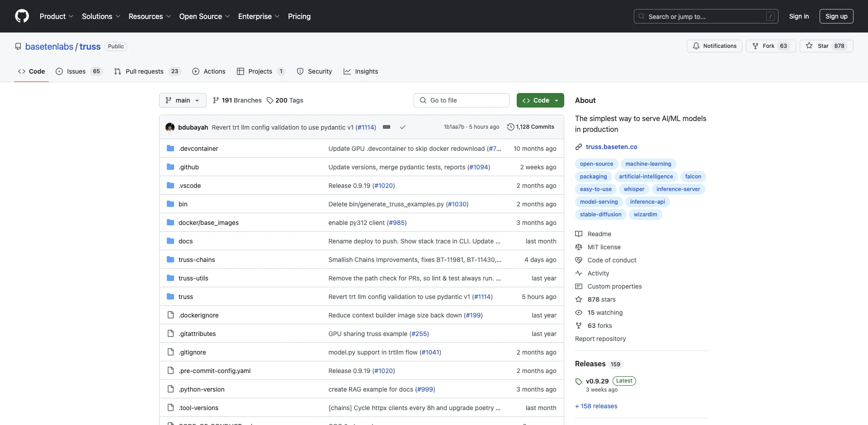The image size is (868, 425).
Task: Click the bdubayah avatar image
Action: [x=170, y=127]
